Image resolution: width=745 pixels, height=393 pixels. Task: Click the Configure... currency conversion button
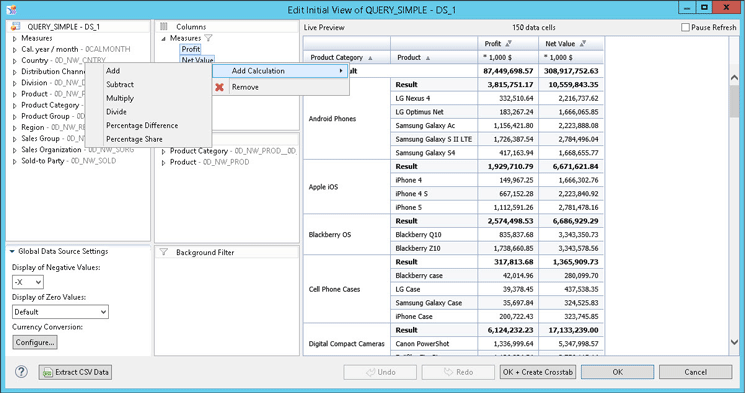(x=35, y=342)
